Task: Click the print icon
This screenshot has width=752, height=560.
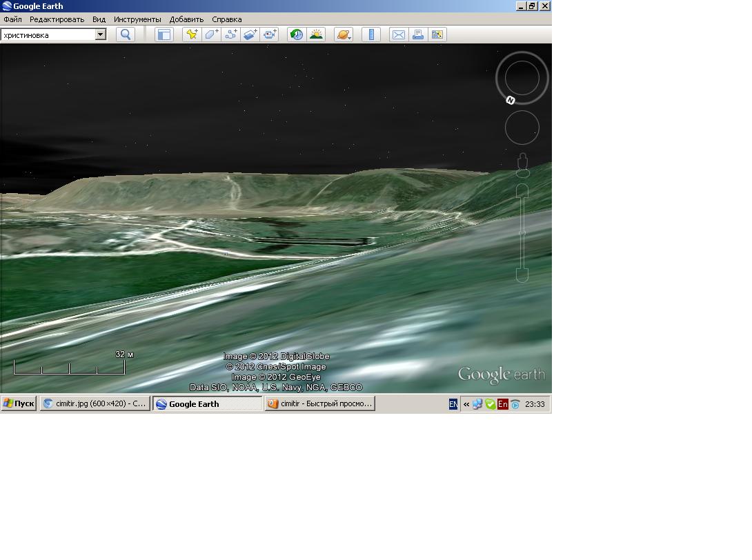Action: [417, 34]
